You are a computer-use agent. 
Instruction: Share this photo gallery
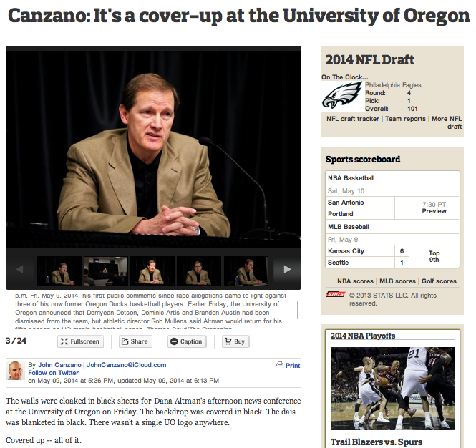coord(135,341)
